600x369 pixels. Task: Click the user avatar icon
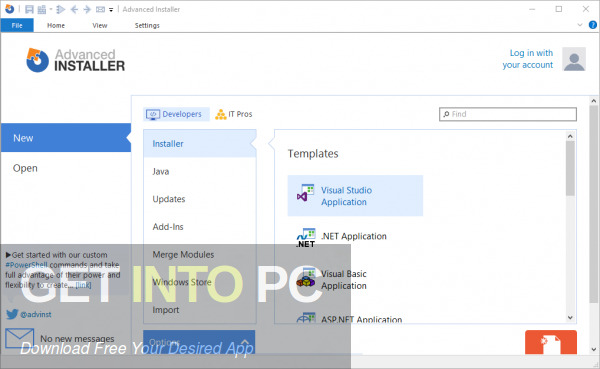click(574, 59)
